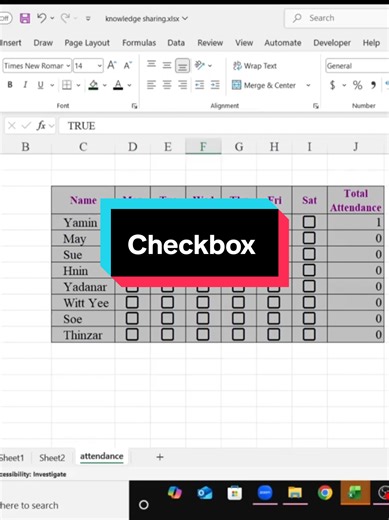
Task: Apply cell Borders icon
Action: [x=67, y=85]
